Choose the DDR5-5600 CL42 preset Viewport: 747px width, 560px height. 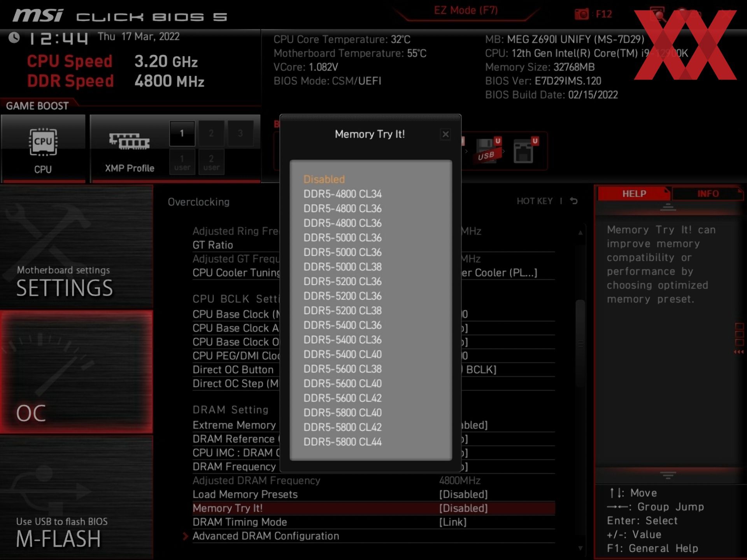click(342, 398)
